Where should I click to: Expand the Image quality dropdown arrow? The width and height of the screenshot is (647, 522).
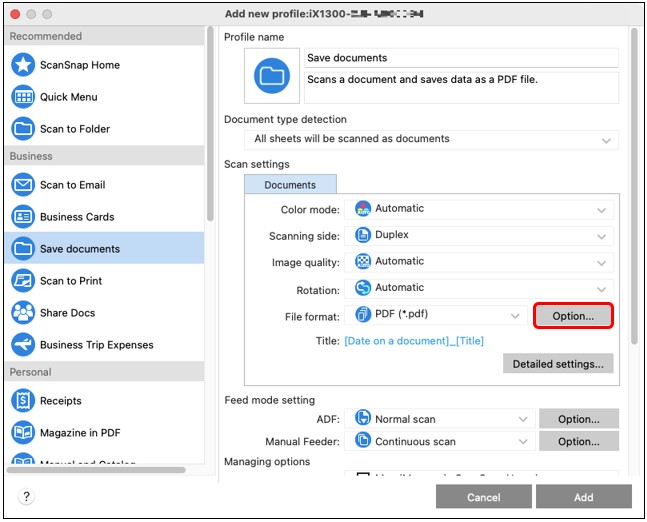(x=601, y=263)
